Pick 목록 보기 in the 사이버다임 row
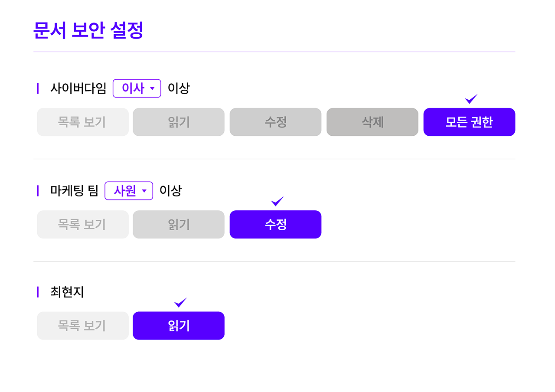The image size is (555, 392). click(x=82, y=122)
